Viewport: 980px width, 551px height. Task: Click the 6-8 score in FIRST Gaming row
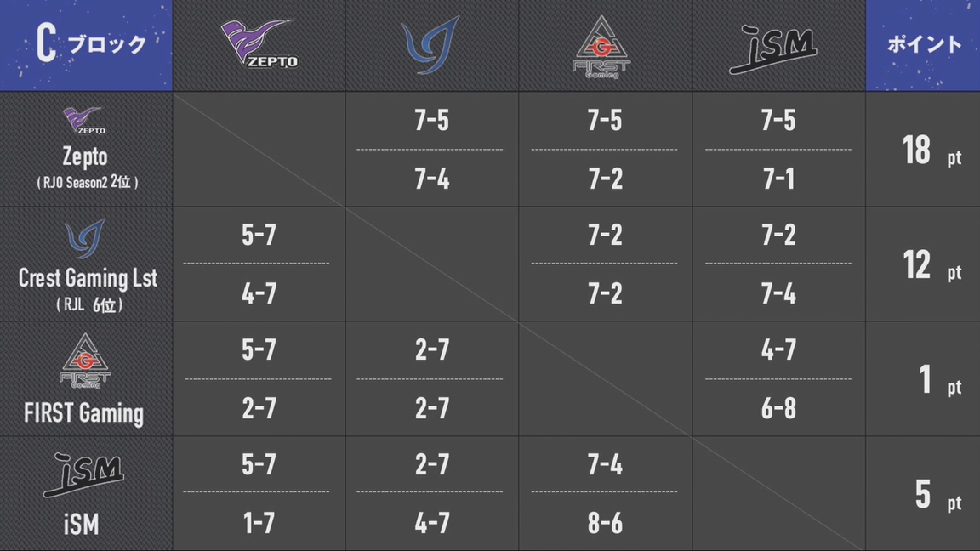(778, 408)
